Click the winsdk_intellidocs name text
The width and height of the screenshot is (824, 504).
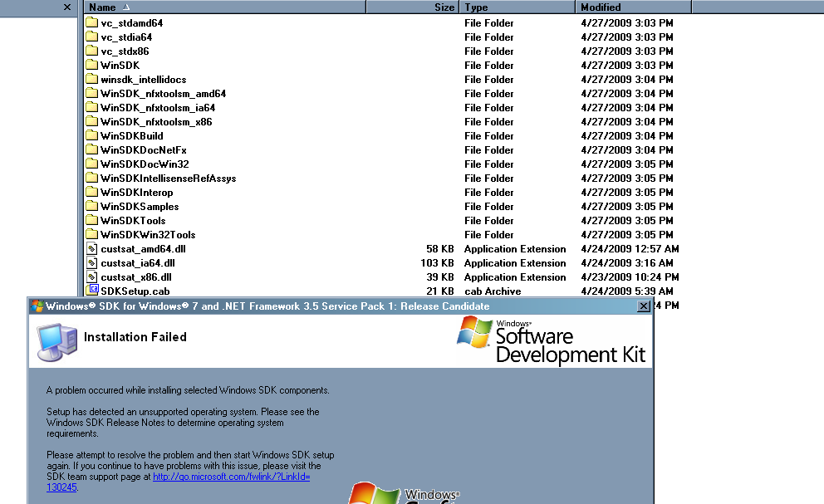[x=144, y=80]
